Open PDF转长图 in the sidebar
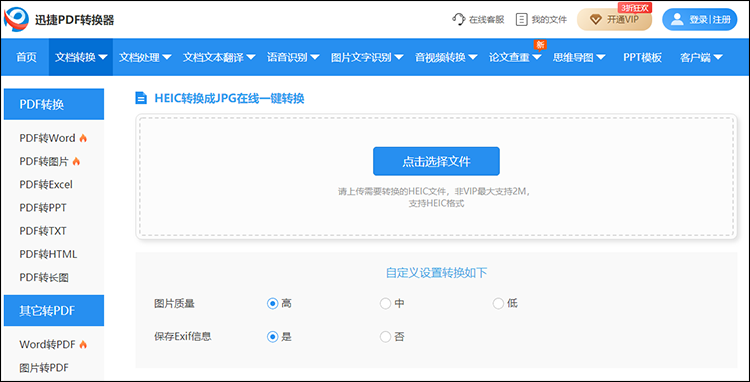The width and height of the screenshot is (750, 382). click(44, 278)
